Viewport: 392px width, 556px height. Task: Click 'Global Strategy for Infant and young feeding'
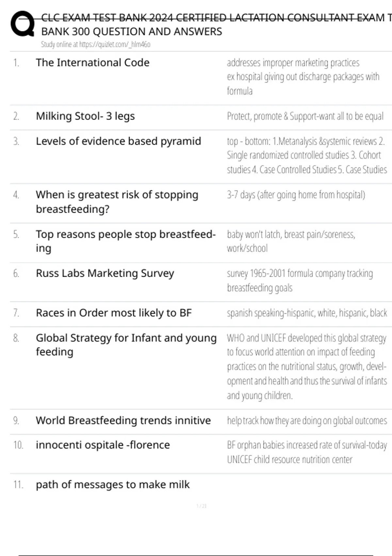[x=126, y=345]
